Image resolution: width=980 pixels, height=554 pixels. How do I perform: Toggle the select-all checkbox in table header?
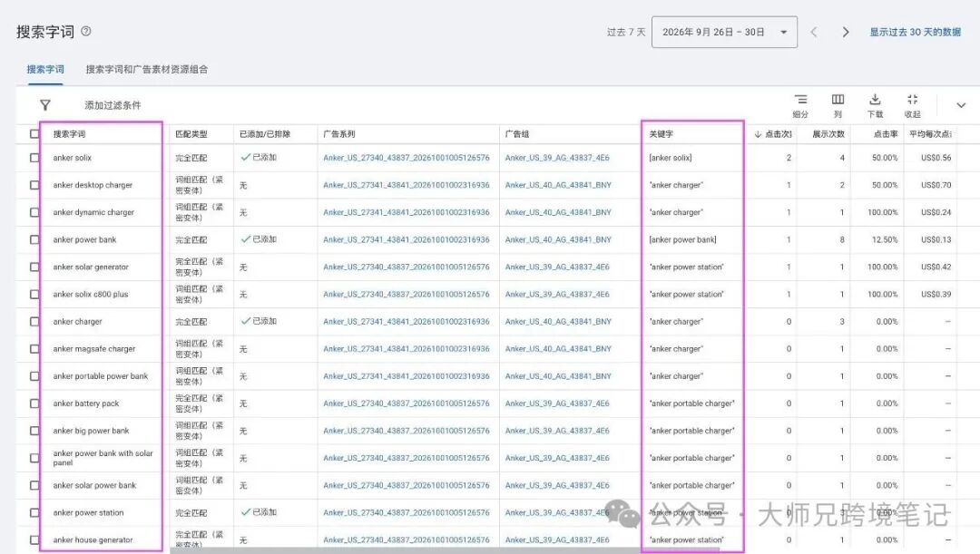[34, 133]
